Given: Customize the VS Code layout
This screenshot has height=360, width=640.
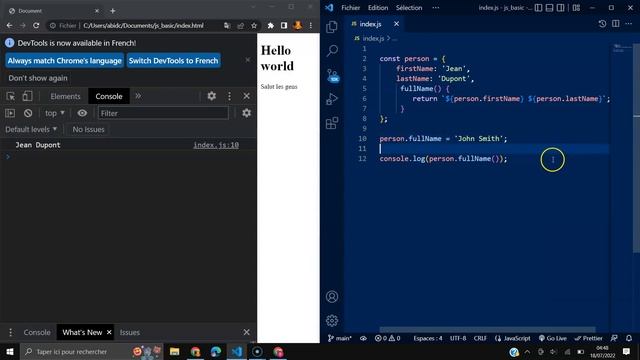Looking at the screenshot, I should pos(576,8).
